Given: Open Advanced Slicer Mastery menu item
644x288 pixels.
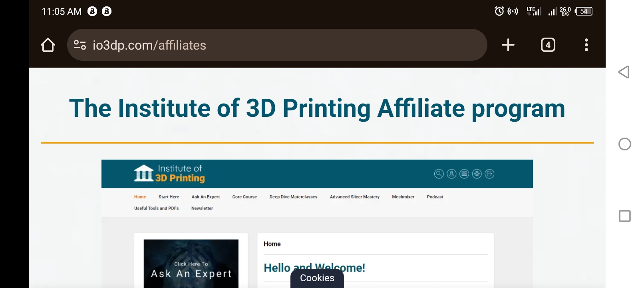Looking at the screenshot, I should coord(355,197).
